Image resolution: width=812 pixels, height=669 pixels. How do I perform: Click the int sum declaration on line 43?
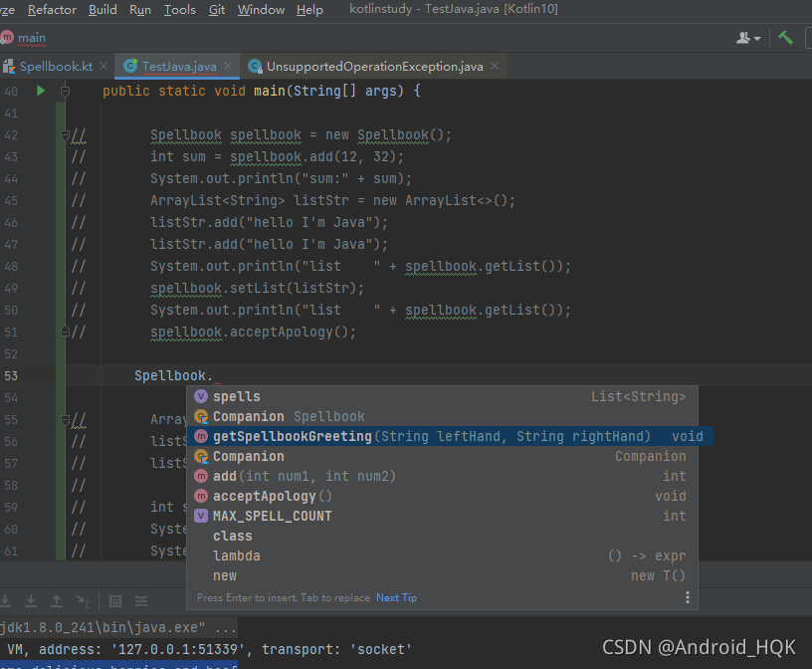[277, 156]
